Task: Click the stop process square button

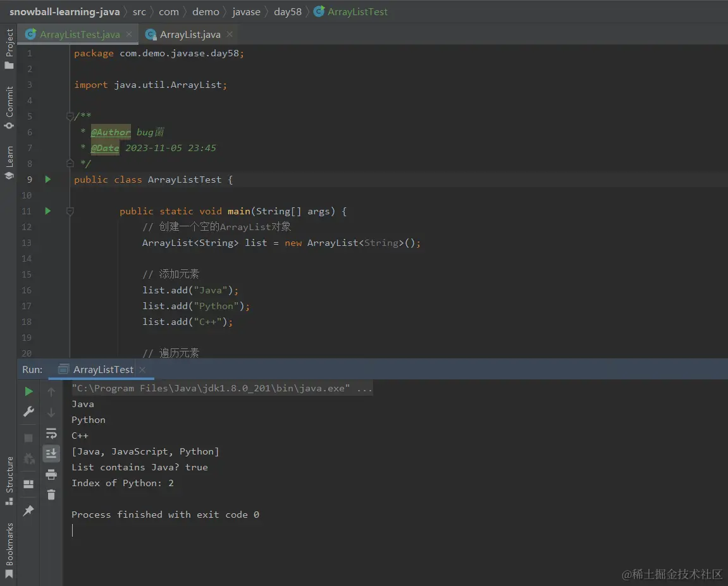Action: [28, 438]
